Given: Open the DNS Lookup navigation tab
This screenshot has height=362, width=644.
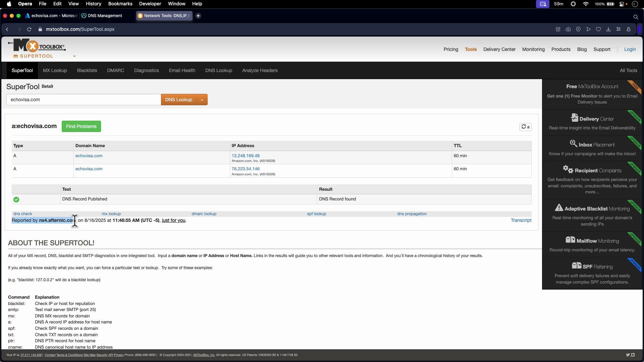Looking at the screenshot, I should [219, 71].
